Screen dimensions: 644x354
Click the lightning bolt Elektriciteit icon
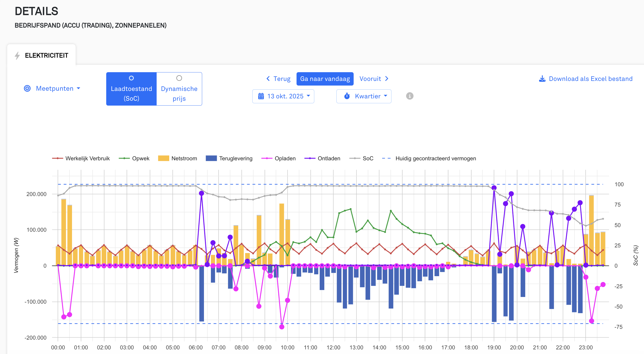17,55
